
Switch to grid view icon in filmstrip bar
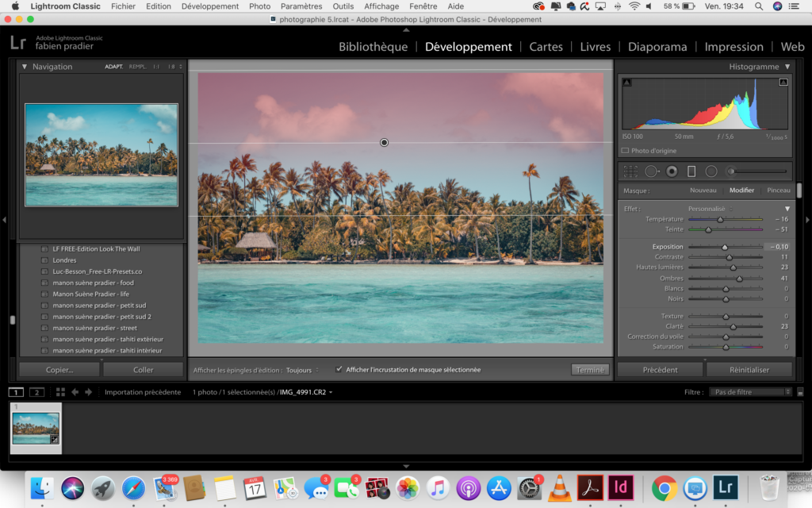point(60,392)
